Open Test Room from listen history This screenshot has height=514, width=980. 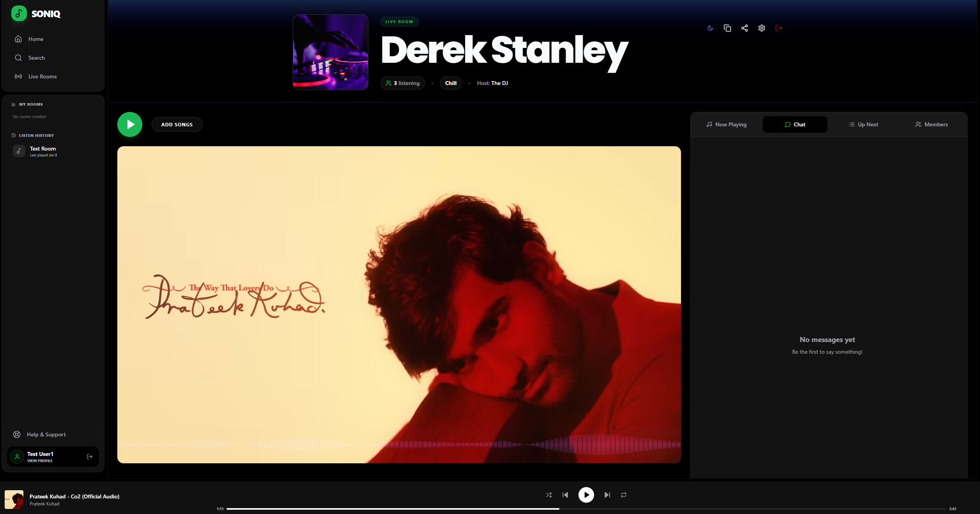pos(43,151)
